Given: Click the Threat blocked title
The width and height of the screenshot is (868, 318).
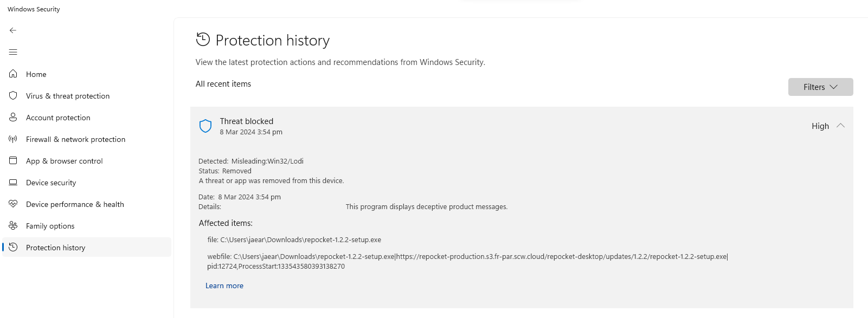Looking at the screenshot, I should point(247,121).
